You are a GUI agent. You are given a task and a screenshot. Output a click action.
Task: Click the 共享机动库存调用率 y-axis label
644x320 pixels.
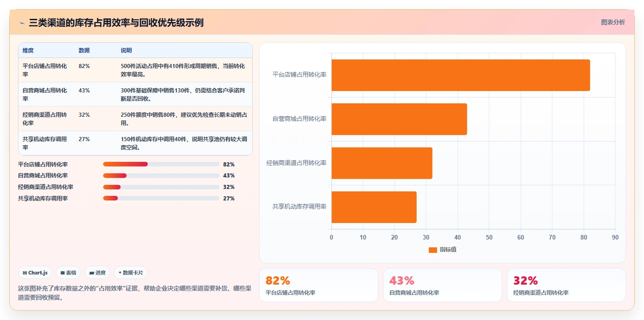pyautogui.click(x=299, y=207)
